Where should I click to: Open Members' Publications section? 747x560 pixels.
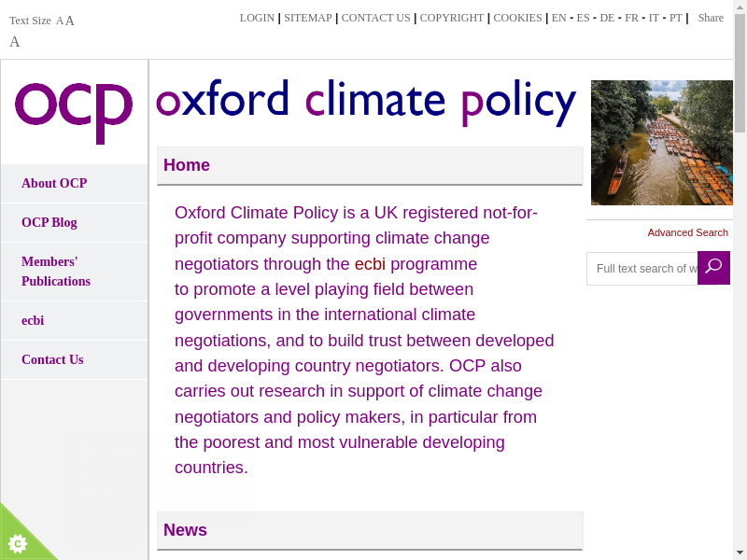coord(56,272)
